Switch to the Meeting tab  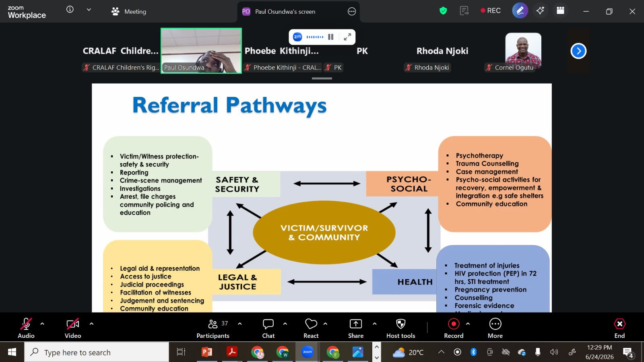pos(129,11)
